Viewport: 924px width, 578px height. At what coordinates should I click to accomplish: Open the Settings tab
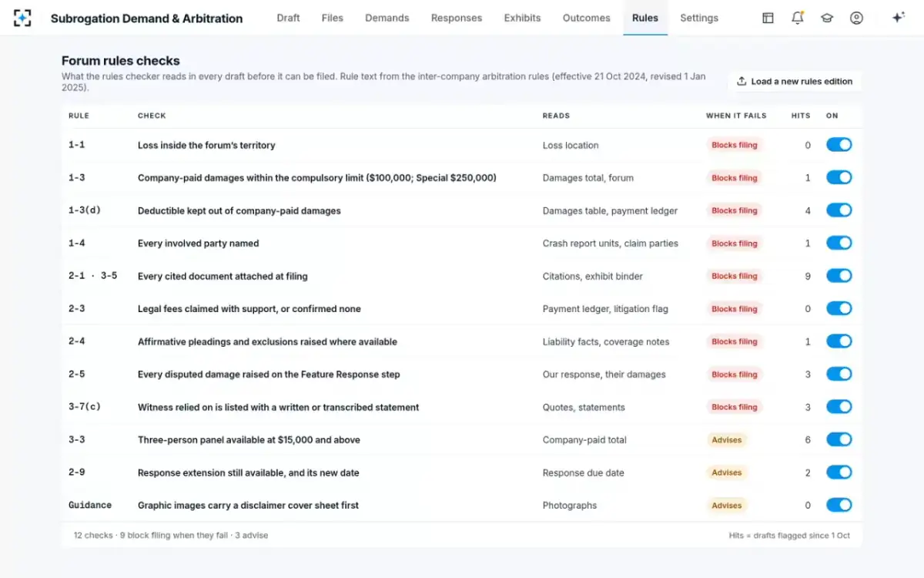point(699,18)
